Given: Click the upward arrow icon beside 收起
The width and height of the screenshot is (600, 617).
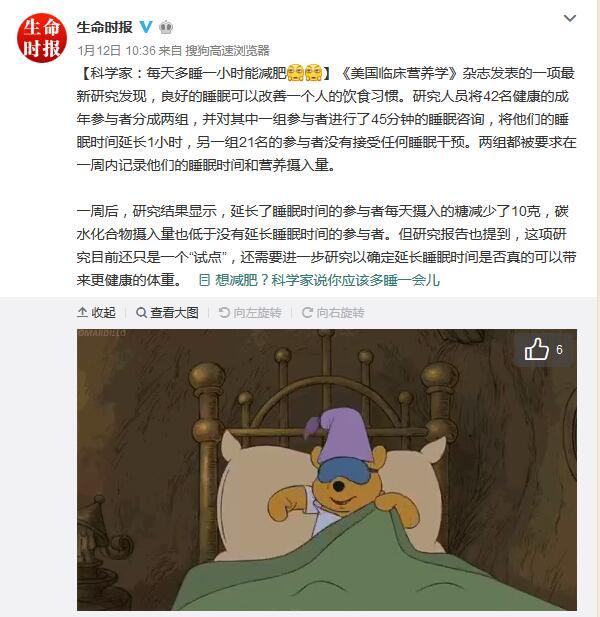Looking at the screenshot, I should [82, 312].
